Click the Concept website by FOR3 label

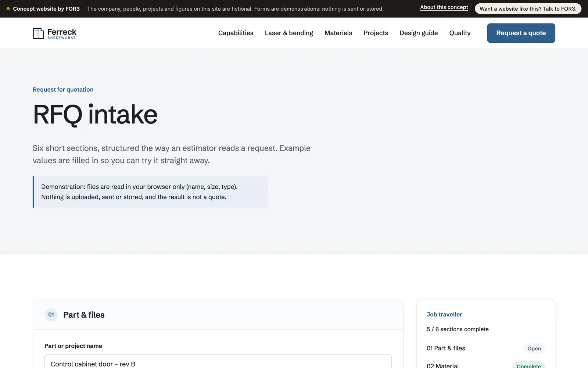46,8
